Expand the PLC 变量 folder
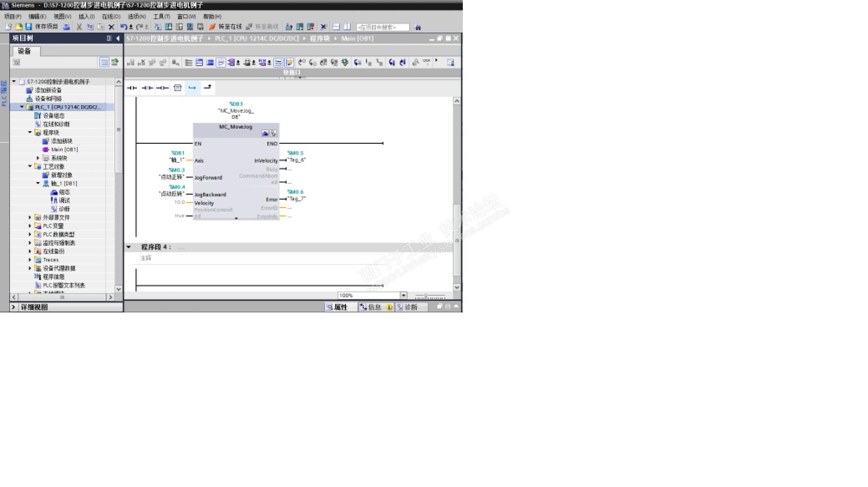 tap(30, 226)
